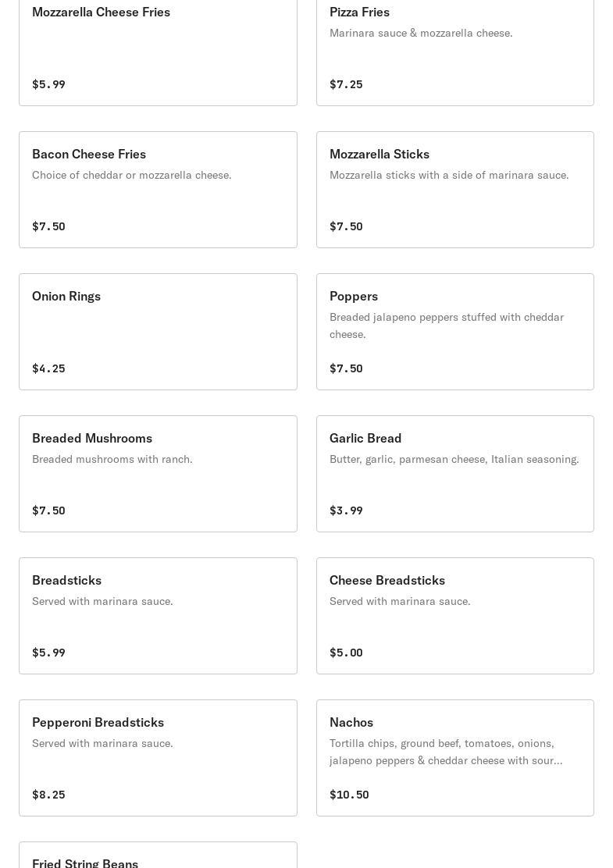Click the Poppers description text
Screen dimensions: 613x868
447,325
